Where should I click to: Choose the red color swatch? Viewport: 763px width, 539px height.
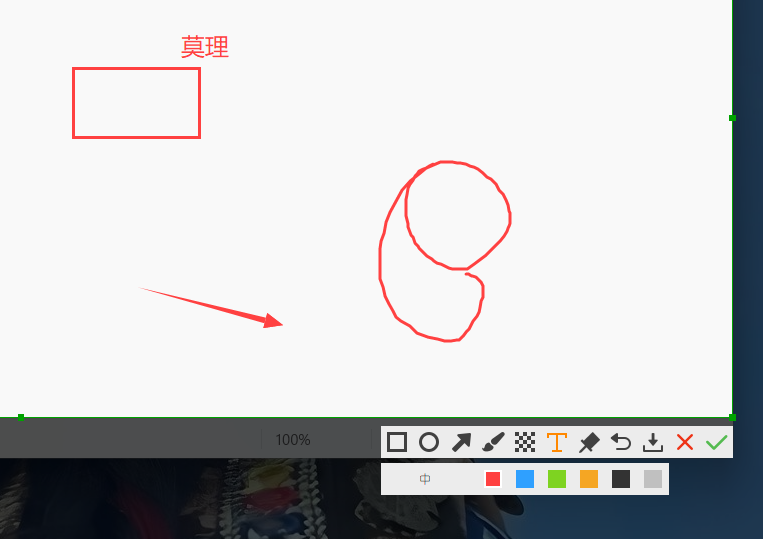click(493, 479)
